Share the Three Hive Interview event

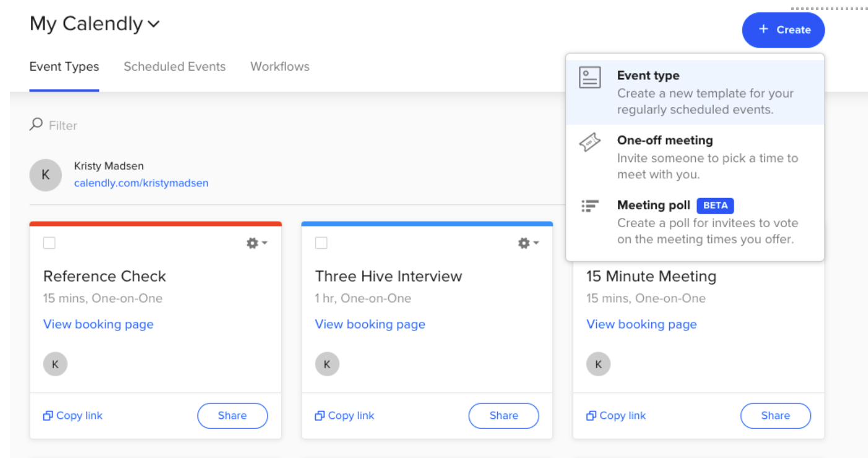point(504,416)
